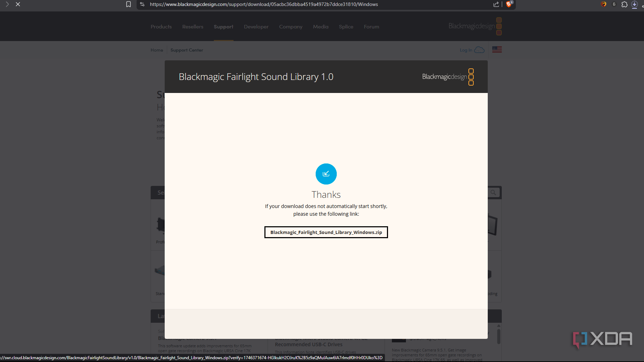
Task: Click the blue download circle icon
Action: pyautogui.click(x=326, y=174)
